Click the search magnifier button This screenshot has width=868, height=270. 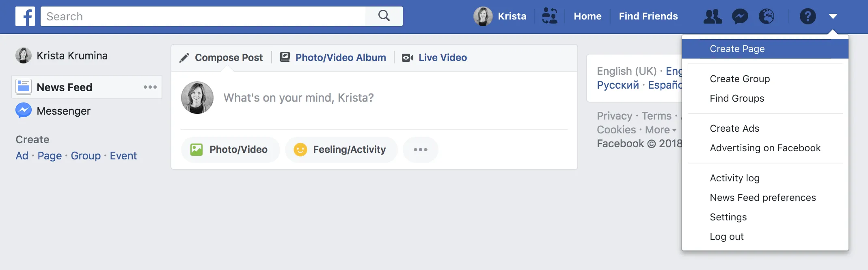pyautogui.click(x=384, y=16)
